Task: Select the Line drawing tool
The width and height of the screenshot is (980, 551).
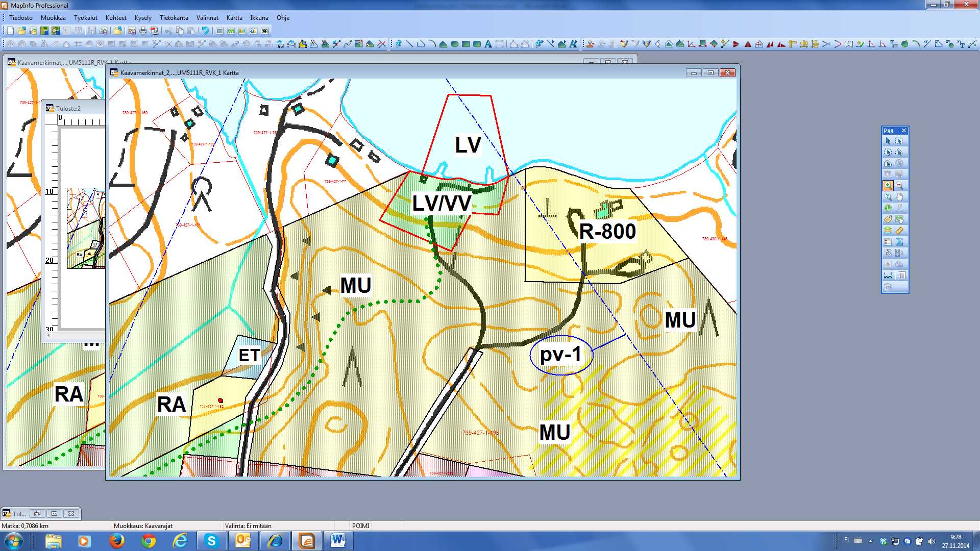Action: pos(409,44)
